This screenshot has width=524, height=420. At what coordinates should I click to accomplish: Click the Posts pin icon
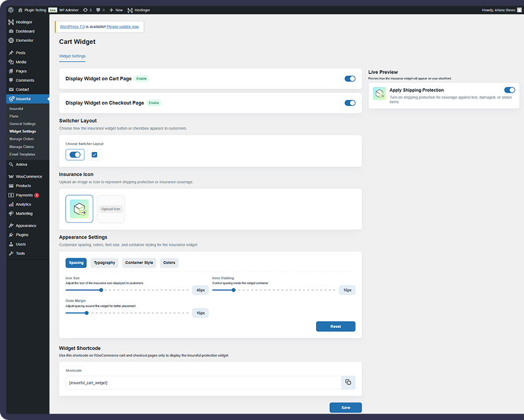coord(11,53)
